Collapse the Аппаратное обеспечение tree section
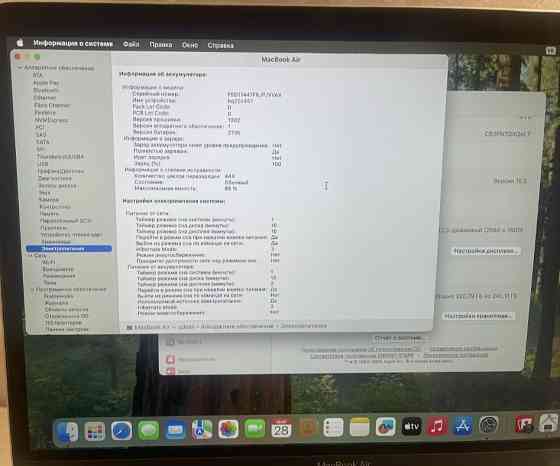 20,67
